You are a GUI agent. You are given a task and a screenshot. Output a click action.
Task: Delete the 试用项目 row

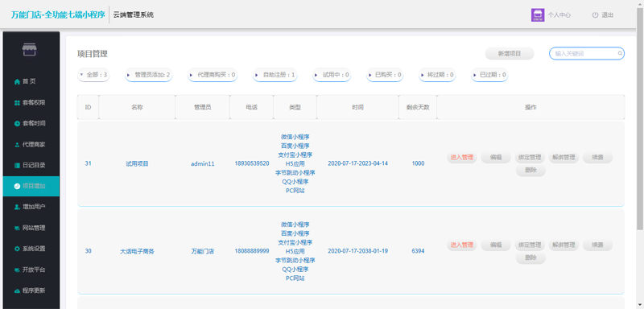tap(530, 171)
